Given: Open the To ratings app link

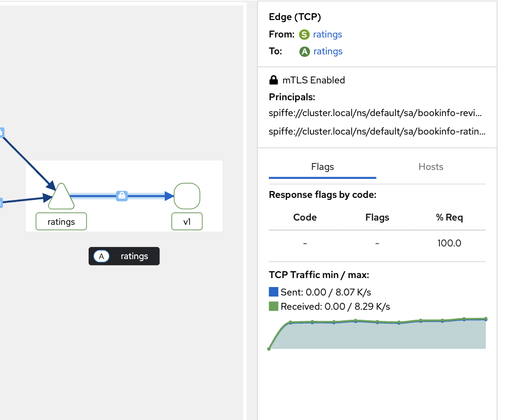Looking at the screenshot, I should [x=328, y=52].
